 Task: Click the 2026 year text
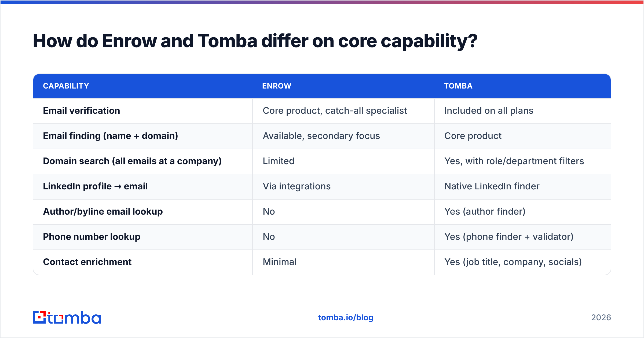coord(601,318)
